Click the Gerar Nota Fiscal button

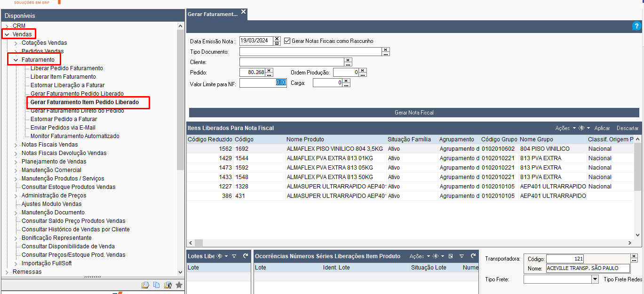(414, 113)
